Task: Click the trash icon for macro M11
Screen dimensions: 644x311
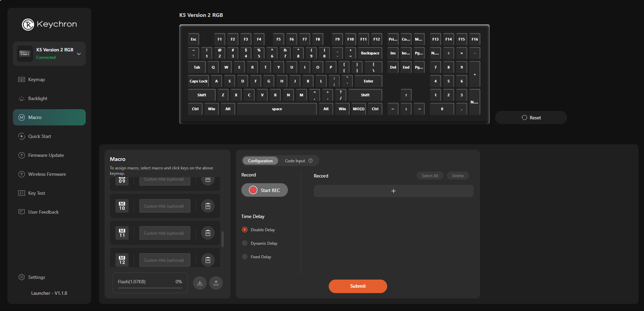Action: click(208, 233)
